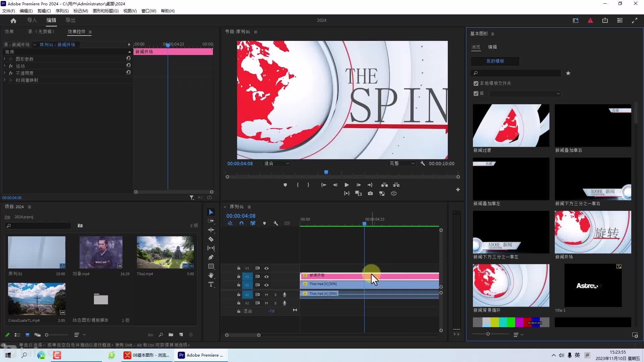
Task: Click My Templates button
Action: (x=495, y=61)
